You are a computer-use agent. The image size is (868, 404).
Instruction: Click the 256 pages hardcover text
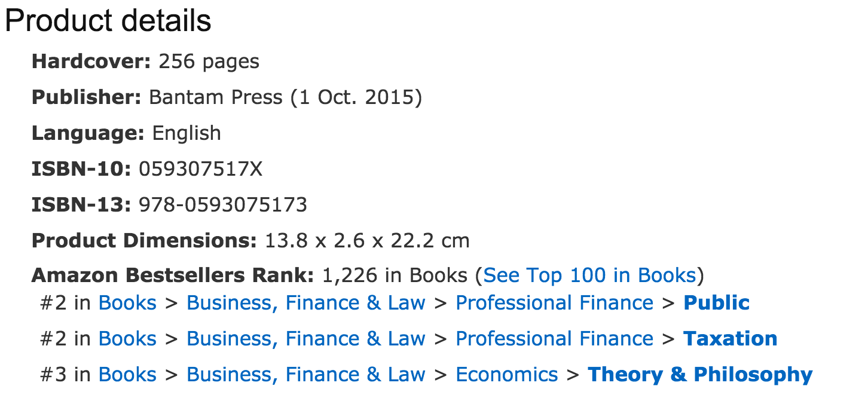click(209, 62)
